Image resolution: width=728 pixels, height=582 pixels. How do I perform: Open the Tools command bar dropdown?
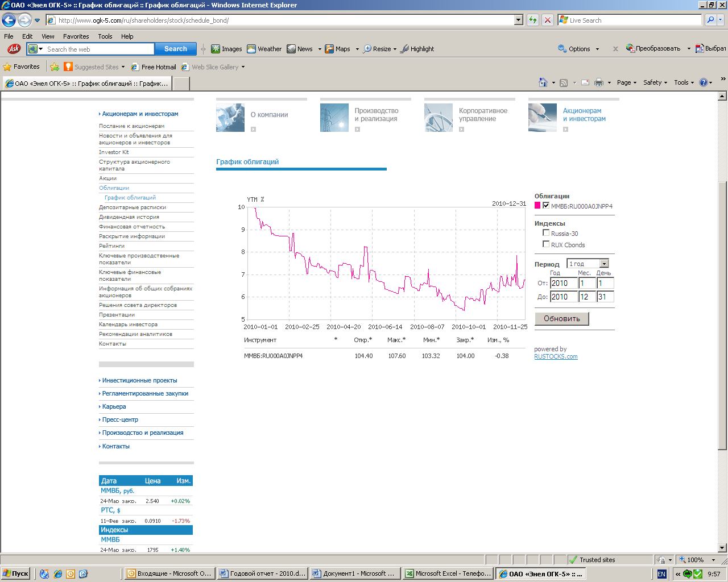[684, 82]
